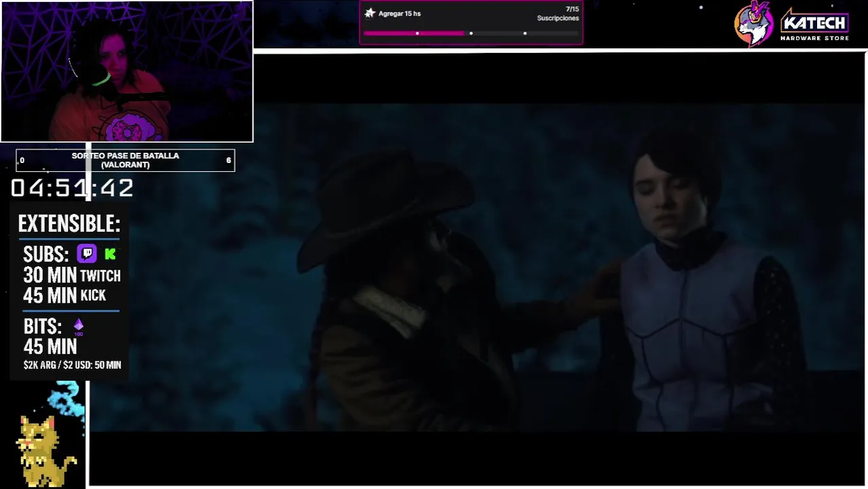868x489 pixels.
Task: Click the purple Twitch icon beside SUBS
Action: coord(87,254)
